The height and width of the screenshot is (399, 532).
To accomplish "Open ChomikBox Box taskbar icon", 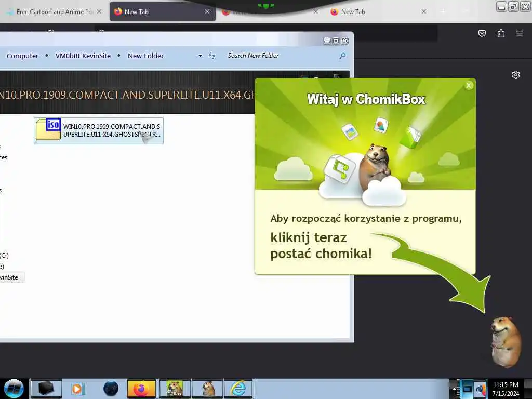I will [x=175, y=389].
